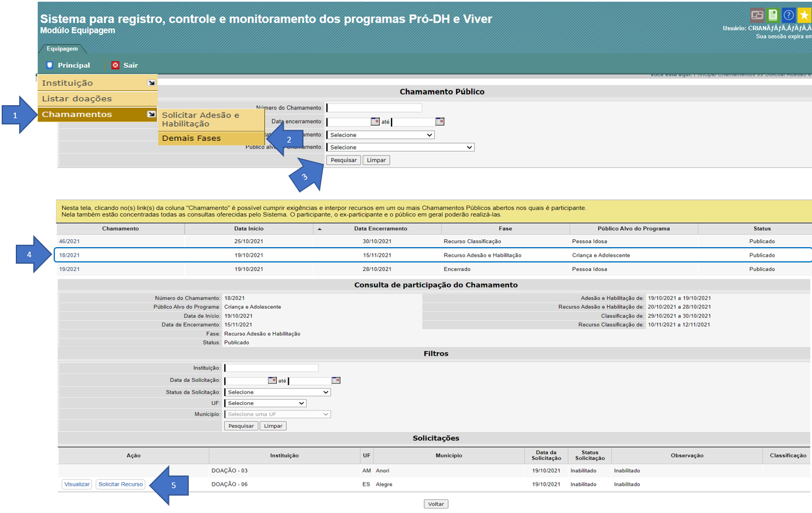812x513 pixels.
Task: Click the blue help question mark icon
Action: pos(788,15)
